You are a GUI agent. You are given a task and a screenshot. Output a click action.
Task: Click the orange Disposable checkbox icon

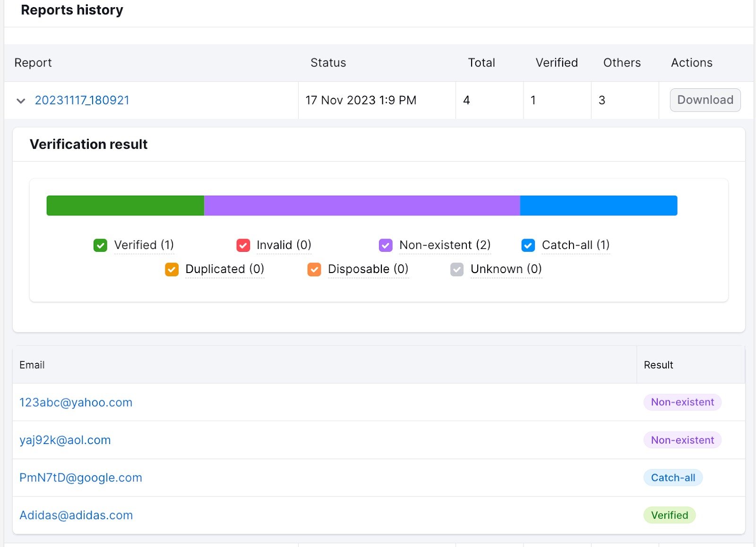[314, 269]
